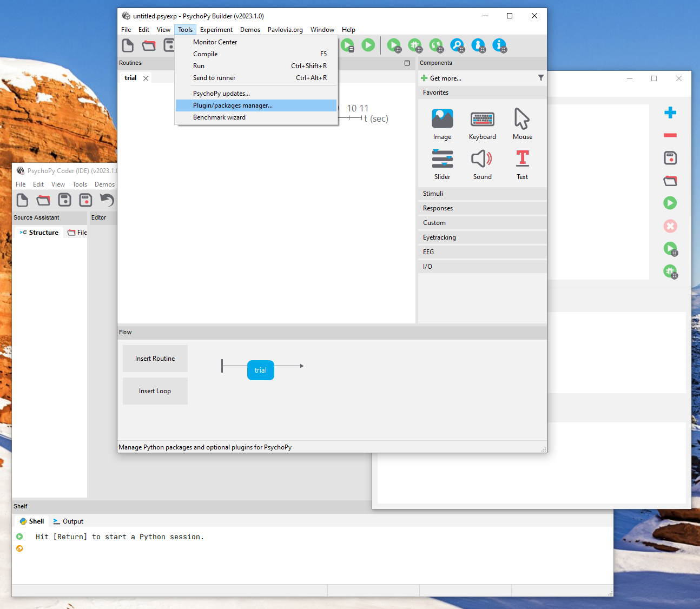
Task: Select the trial routine in the Flow
Action: [261, 370]
